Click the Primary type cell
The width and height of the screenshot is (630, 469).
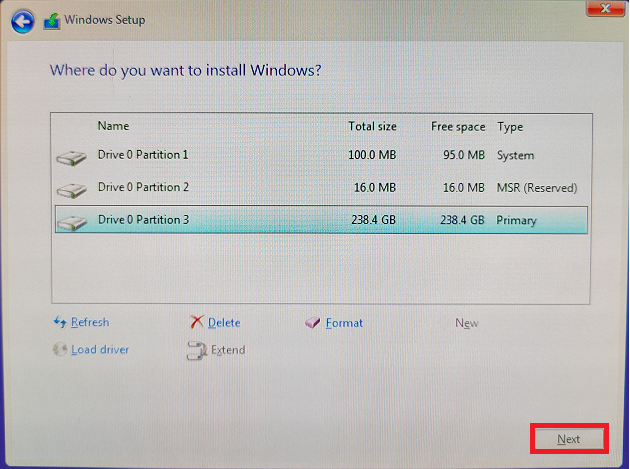click(x=516, y=221)
